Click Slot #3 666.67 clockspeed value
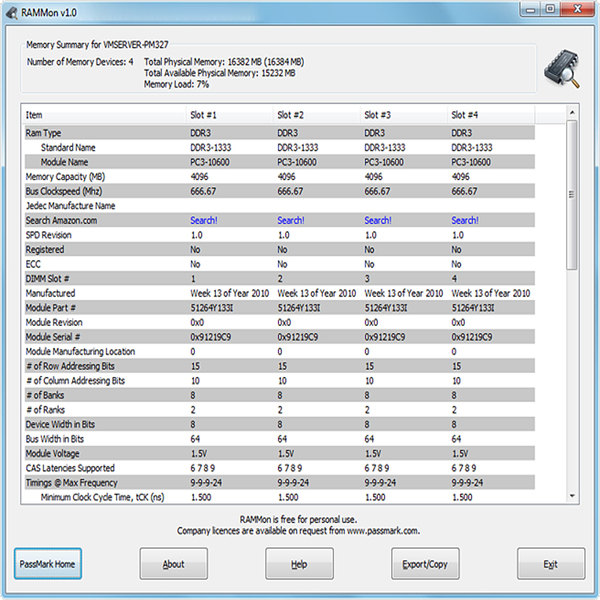The image size is (600, 600). (x=377, y=191)
